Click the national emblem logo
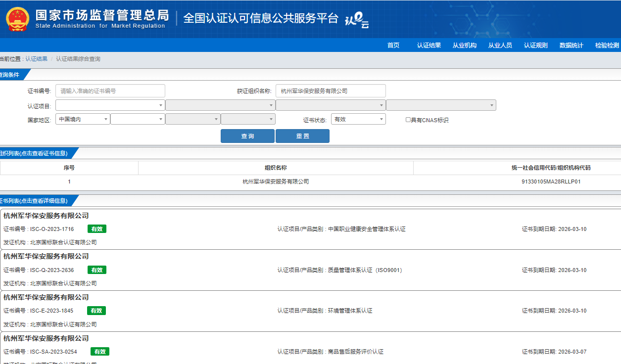This screenshot has width=621, height=364. click(17, 19)
